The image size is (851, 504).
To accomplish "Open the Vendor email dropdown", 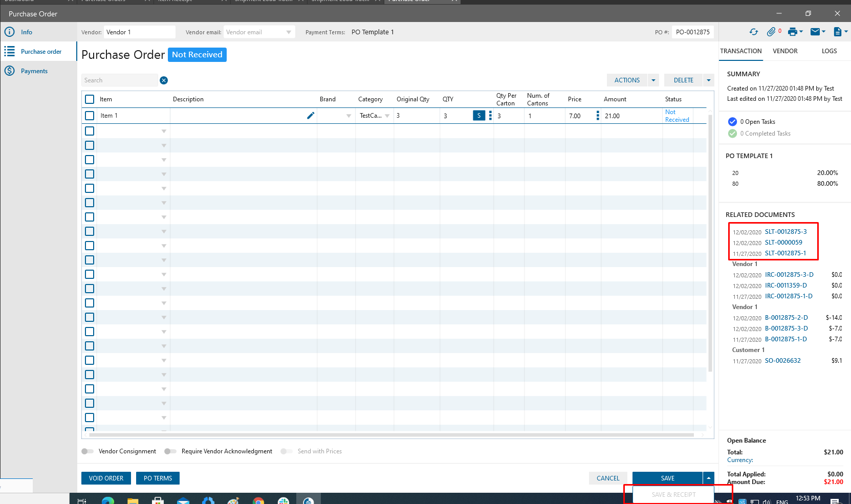I will click(x=289, y=32).
